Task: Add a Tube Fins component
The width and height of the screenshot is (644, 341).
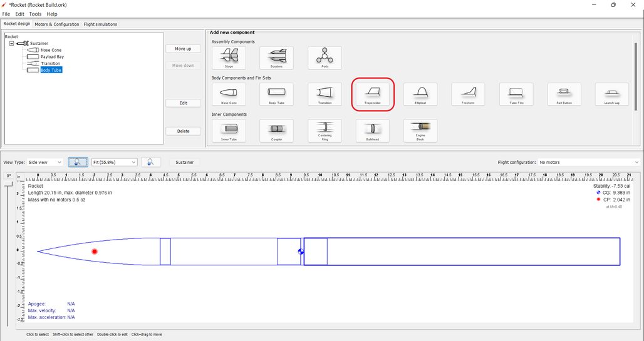Action: 516,94
